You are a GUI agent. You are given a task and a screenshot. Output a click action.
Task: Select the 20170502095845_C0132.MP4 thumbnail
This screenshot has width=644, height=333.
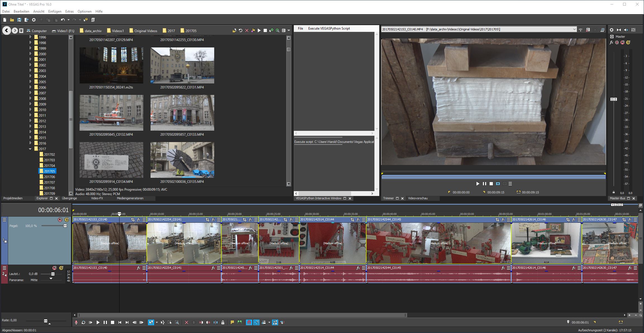(x=111, y=113)
